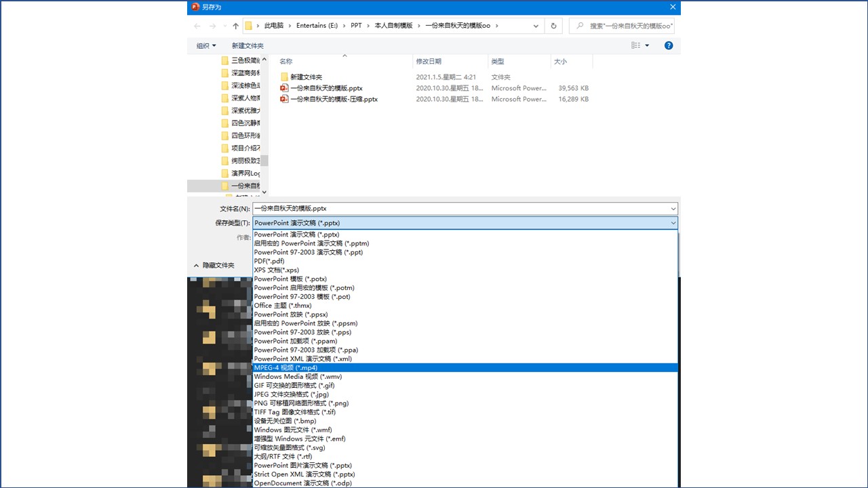This screenshot has width=868, height=488.
Task: Select the 一份来自秋天的模版-压缩.pptx file icon
Action: click(x=284, y=99)
